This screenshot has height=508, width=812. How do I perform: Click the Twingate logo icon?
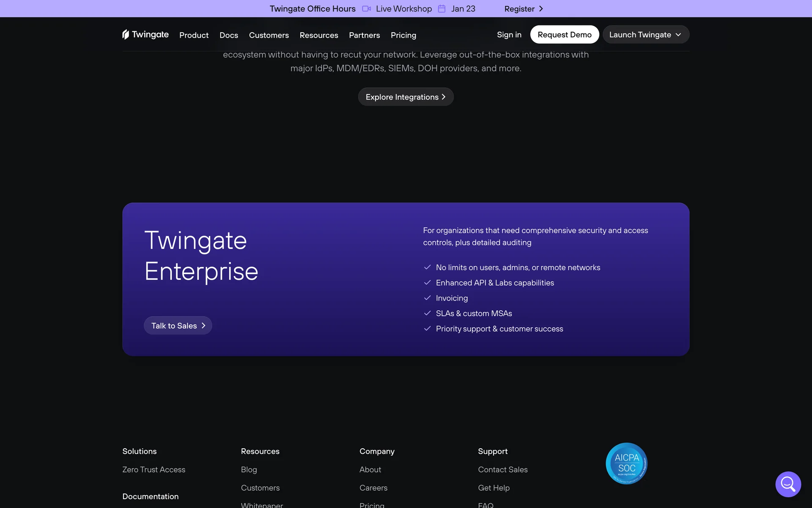[x=126, y=34]
